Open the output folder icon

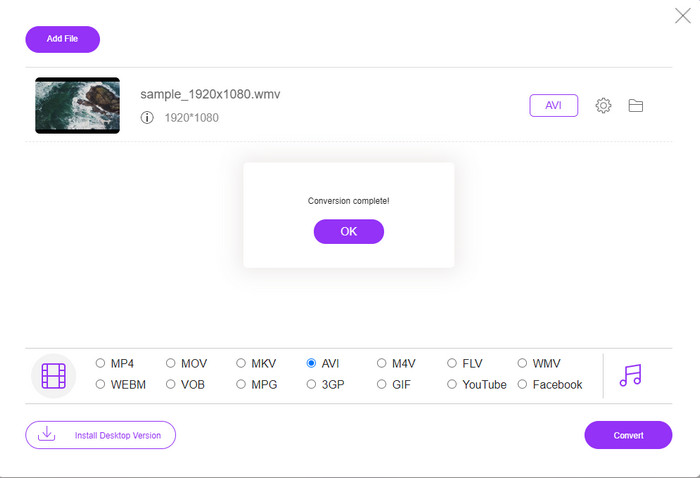click(x=636, y=106)
